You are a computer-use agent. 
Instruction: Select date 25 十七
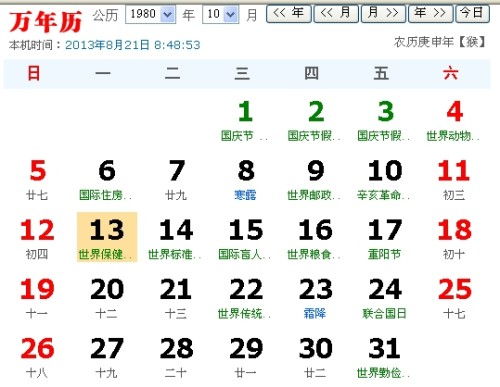[455, 299]
